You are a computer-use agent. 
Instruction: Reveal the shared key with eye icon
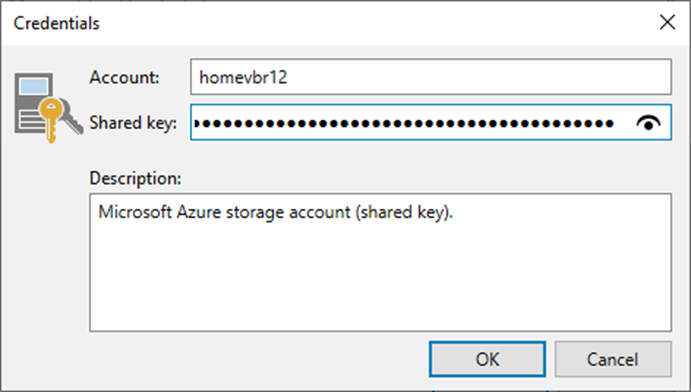click(x=648, y=123)
